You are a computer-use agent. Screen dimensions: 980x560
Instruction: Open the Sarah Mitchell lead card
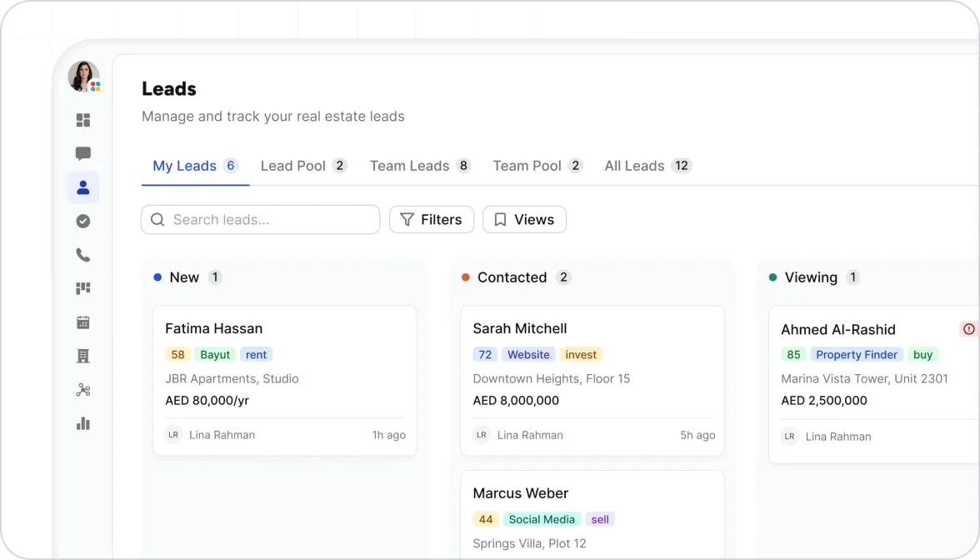tap(592, 381)
